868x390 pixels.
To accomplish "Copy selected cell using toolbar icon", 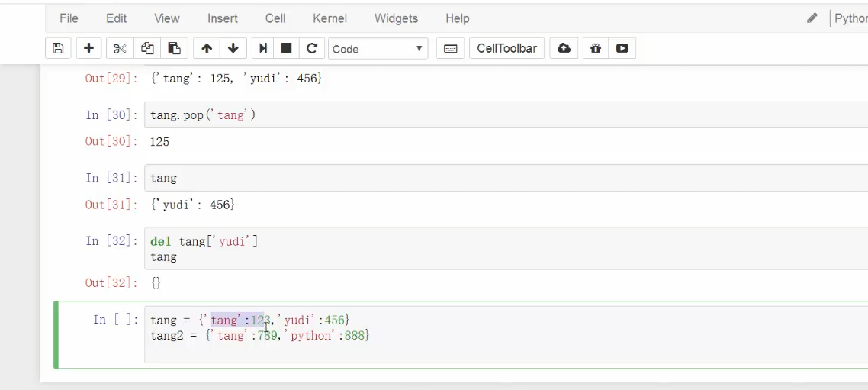I will [146, 49].
